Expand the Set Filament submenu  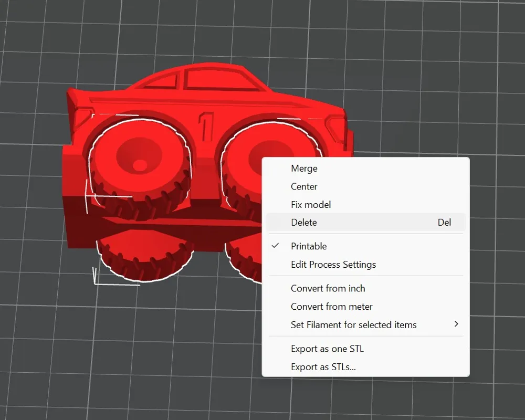pyautogui.click(x=354, y=324)
